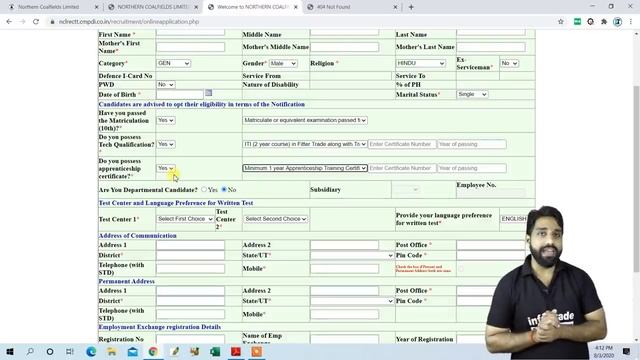Open the Chrome three-dot menu

(631, 22)
